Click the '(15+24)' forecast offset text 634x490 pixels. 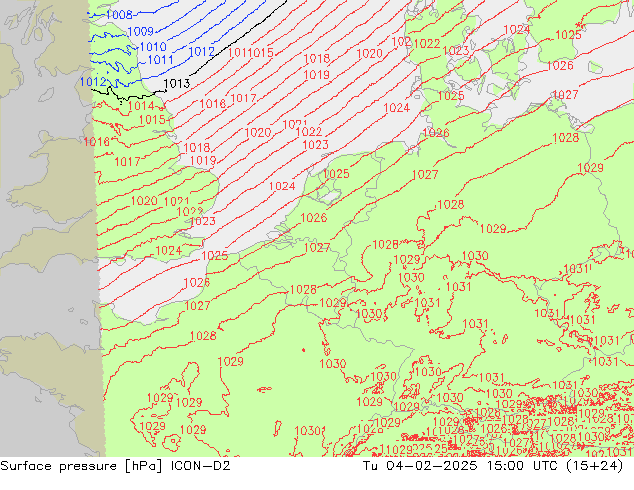(x=594, y=466)
